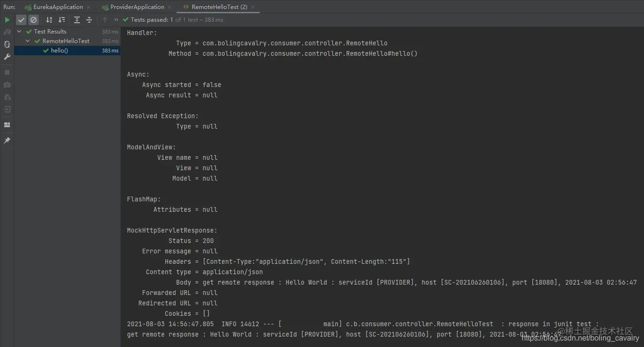Click the Restore Layout icon
The image size is (644, 347).
(x=7, y=125)
